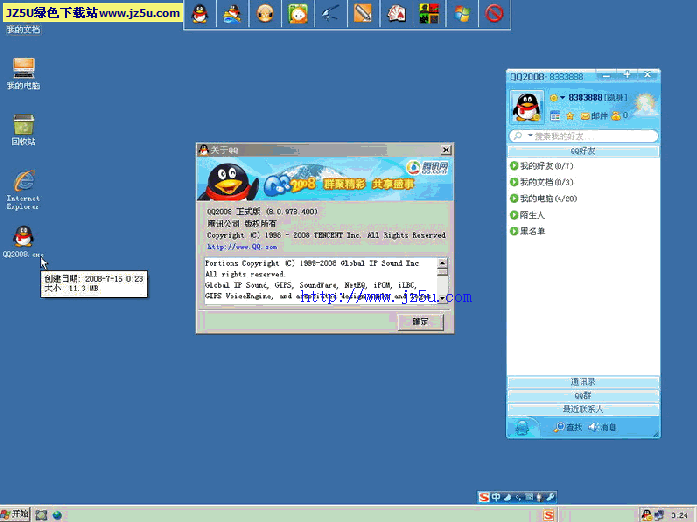Toggle the punctuation mode icon on IME bar
Image resolution: width=697 pixels, height=522 pixels.
coord(518,498)
